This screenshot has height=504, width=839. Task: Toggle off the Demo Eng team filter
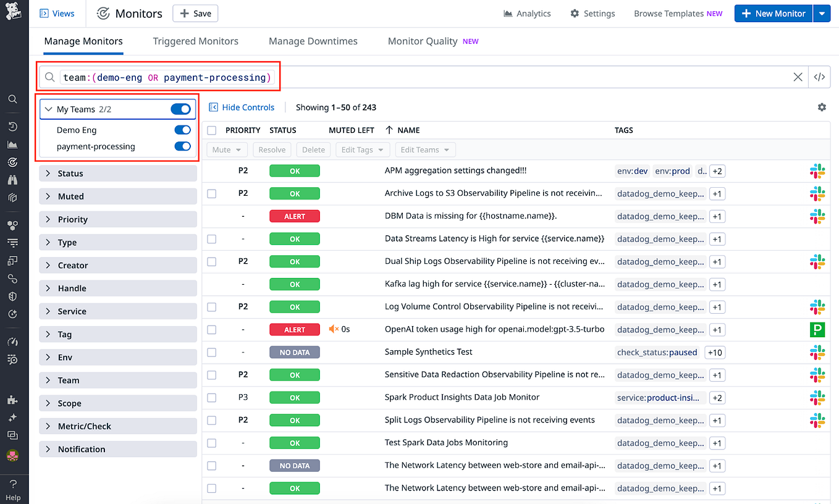coord(182,130)
